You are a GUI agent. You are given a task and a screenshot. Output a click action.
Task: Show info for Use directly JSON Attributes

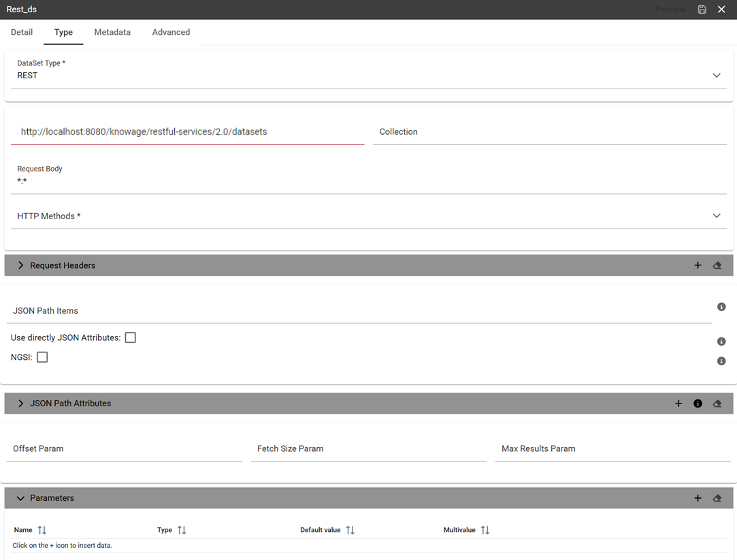point(721,342)
